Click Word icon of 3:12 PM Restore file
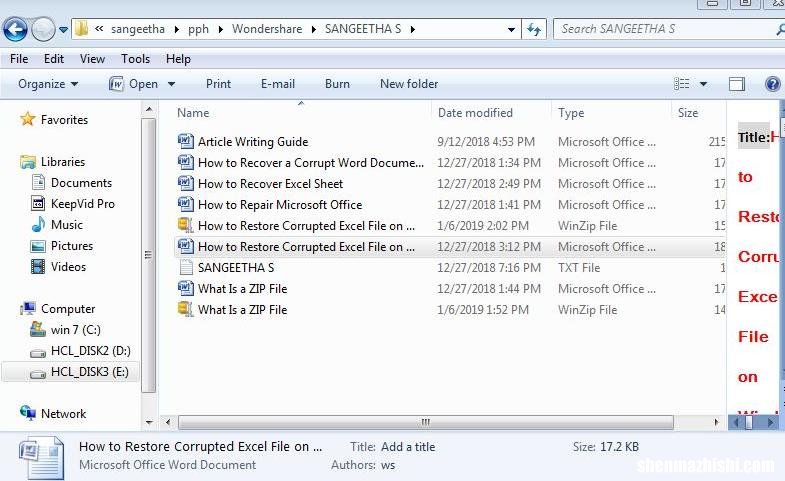This screenshot has width=785, height=481. (185, 247)
